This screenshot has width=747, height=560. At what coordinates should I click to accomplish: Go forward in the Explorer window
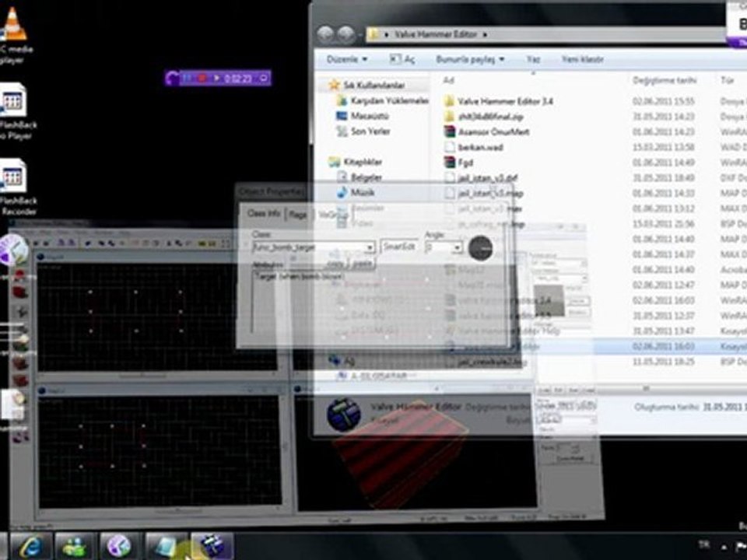(346, 34)
